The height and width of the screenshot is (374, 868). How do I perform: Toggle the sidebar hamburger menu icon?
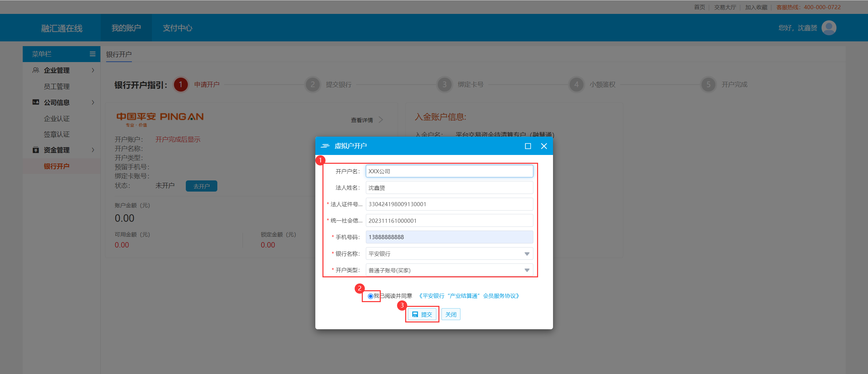[x=93, y=54]
